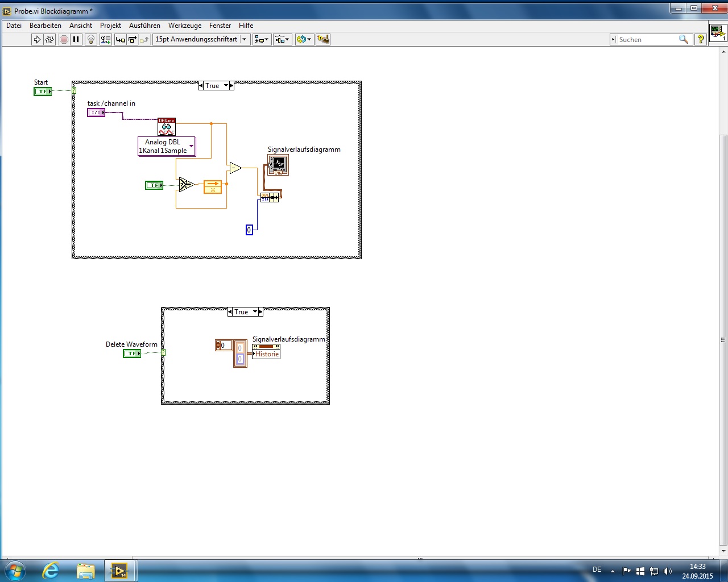Select the task/channel in I/O terminal
The height and width of the screenshot is (582, 728).
(x=96, y=113)
